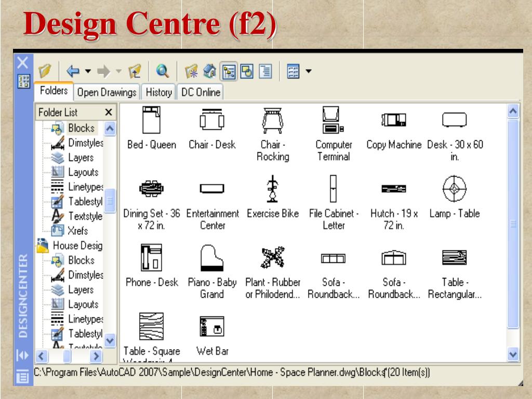This screenshot has width=532, height=399.
Task: Select File Cabinet - Letter block
Action: coord(334,203)
